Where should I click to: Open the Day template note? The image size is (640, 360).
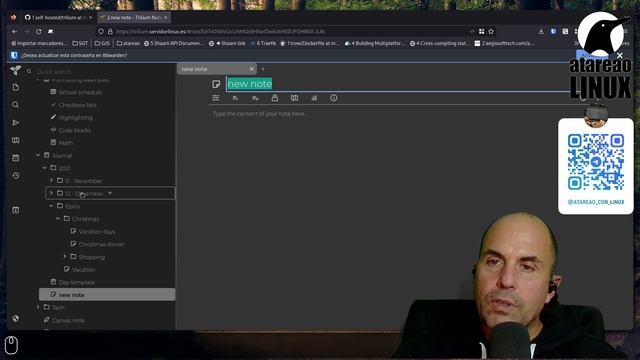(x=76, y=282)
